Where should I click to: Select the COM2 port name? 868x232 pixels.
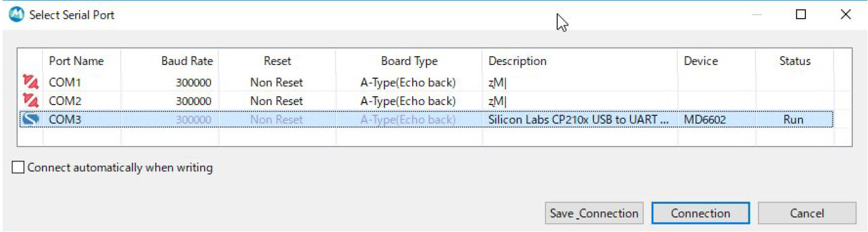65,101
